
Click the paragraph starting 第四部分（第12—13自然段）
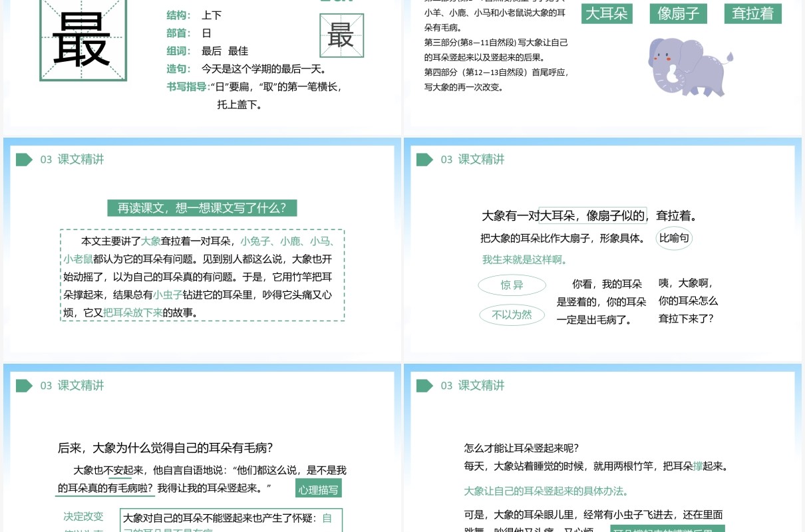(498, 79)
